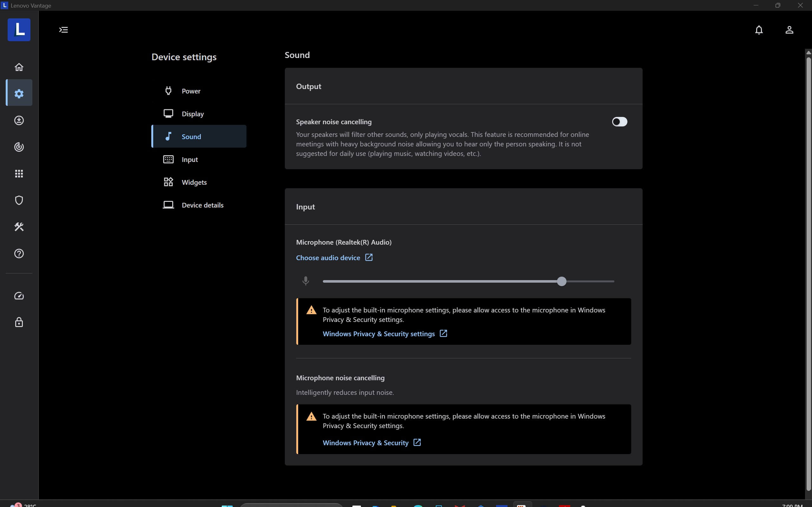The width and height of the screenshot is (812, 507).
Task: Open the user account profile icon
Action: 789,30
